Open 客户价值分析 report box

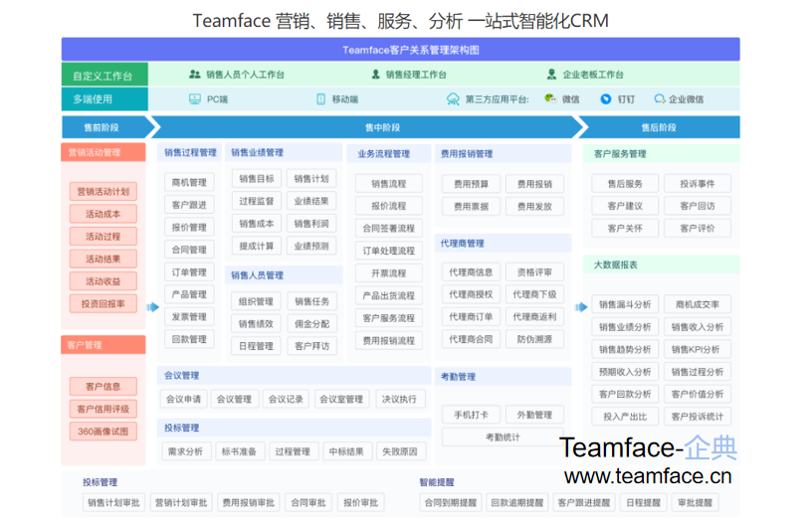coord(698,394)
